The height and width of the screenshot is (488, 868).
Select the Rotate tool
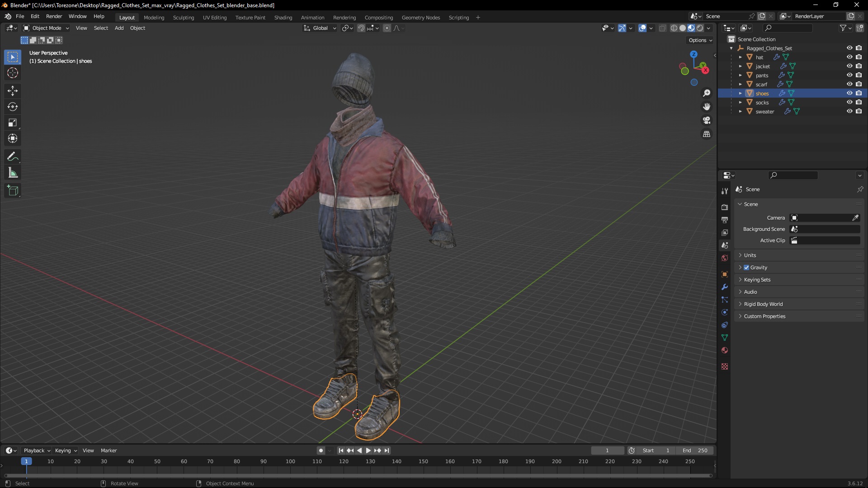pyautogui.click(x=13, y=107)
